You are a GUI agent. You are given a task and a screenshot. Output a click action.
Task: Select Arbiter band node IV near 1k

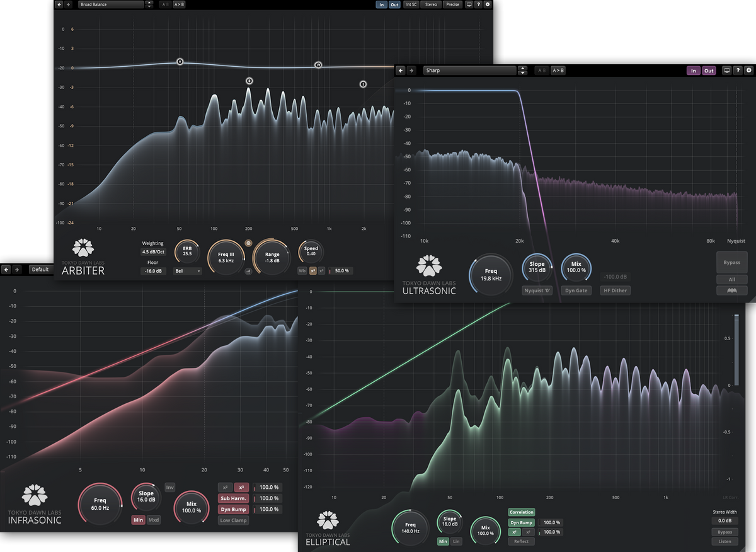pos(318,65)
